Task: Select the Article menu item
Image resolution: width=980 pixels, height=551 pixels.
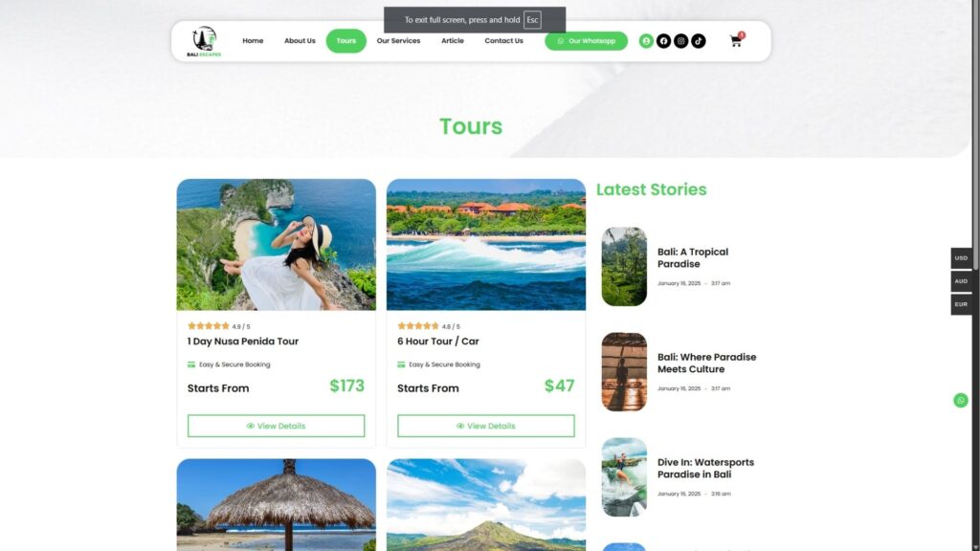Action: click(453, 41)
